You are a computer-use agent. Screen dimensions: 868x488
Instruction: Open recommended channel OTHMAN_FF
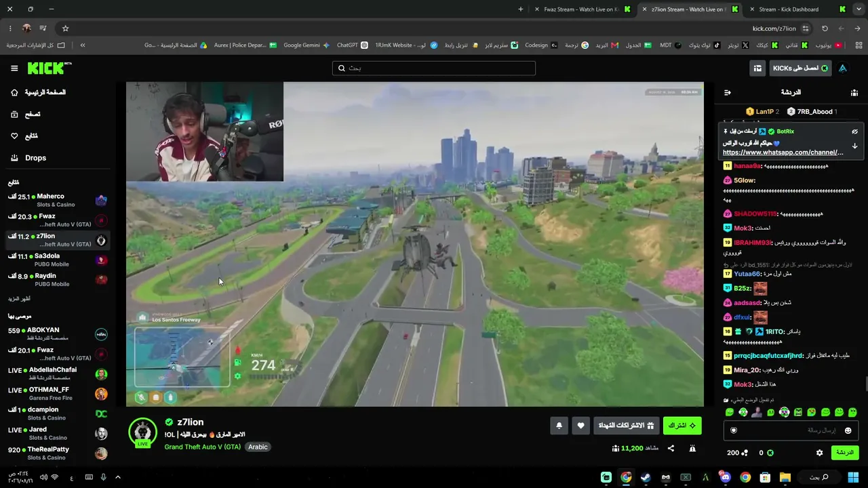(58, 393)
